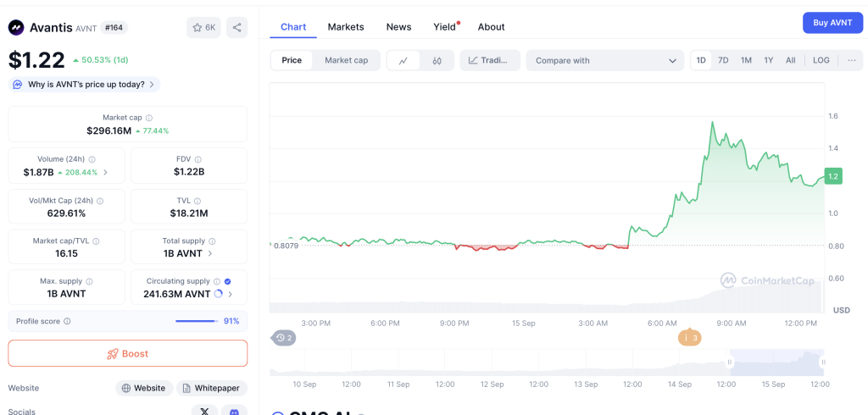Image resolution: width=868 pixels, height=415 pixels.
Task: Click the #164 rank badge
Action: (114, 27)
